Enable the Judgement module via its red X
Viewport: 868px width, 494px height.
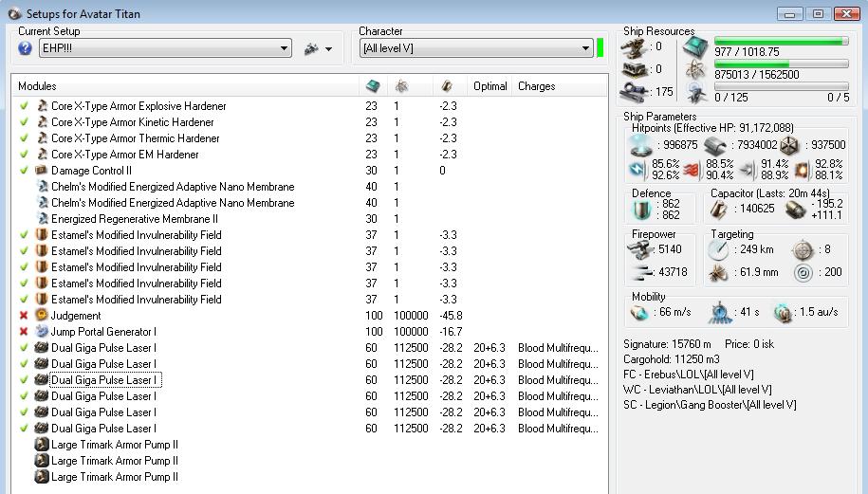pyautogui.click(x=24, y=316)
